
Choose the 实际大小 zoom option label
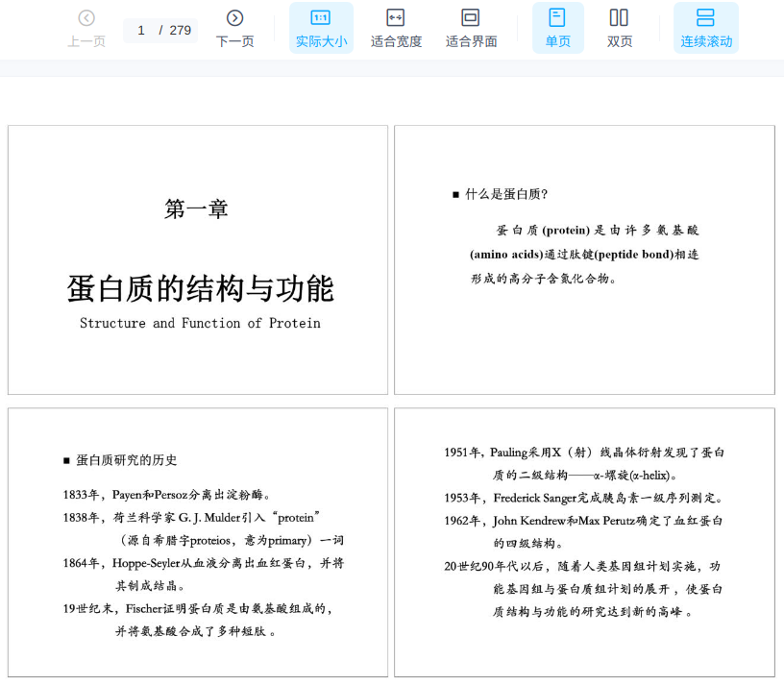tap(321, 41)
